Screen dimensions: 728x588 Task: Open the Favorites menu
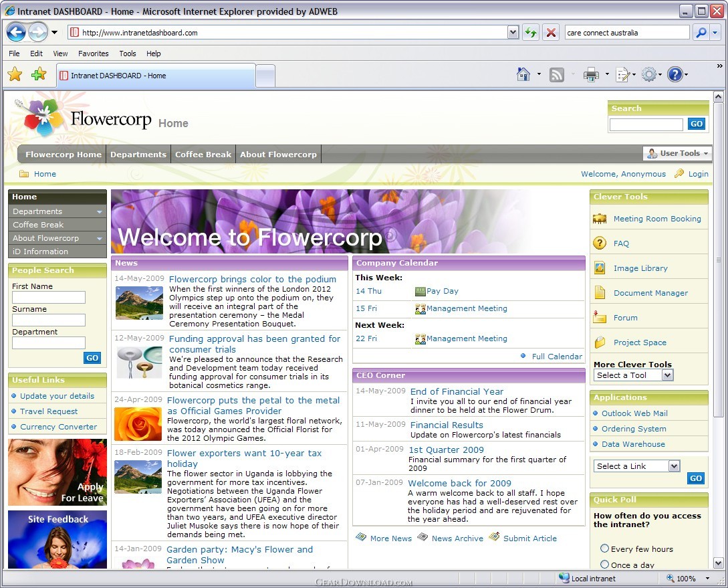pos(94,54)
